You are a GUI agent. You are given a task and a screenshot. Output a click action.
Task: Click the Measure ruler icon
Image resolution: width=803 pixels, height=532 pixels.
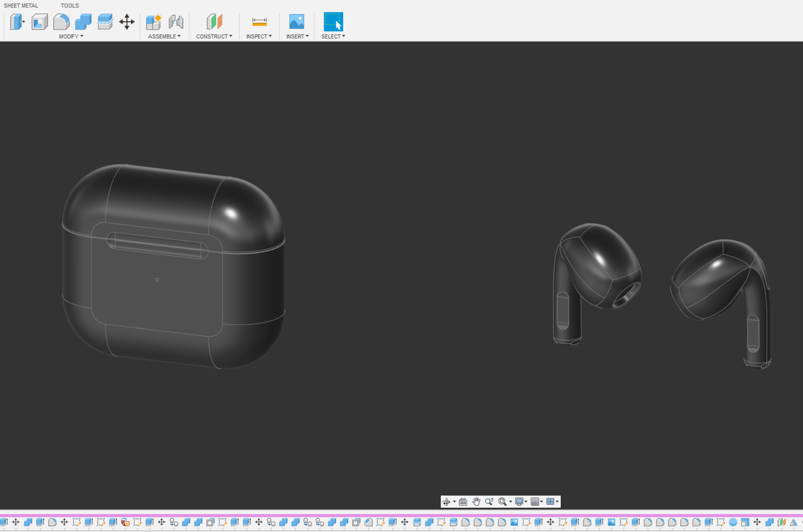[259, 21]
